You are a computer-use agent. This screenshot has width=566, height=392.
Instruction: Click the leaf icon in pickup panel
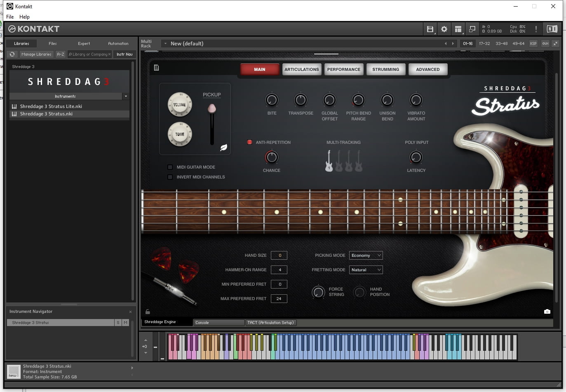coord(223,148)
